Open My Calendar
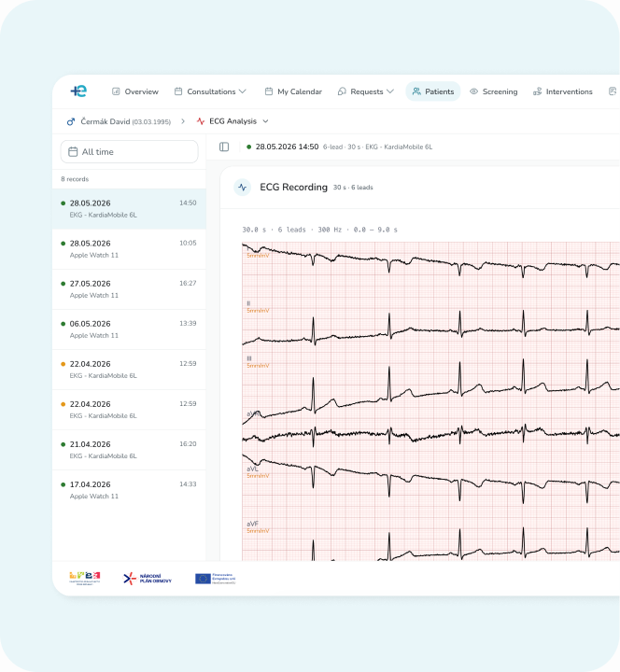 coord(293,91)
